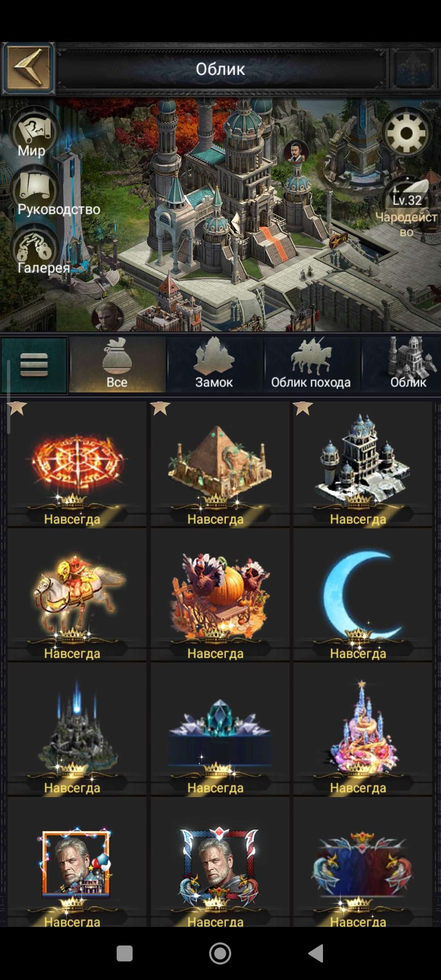Viewport: 441px width, 980px height.
Task: Tap the bearded hero portrait near Галерея
Action: tap(107, 316)
